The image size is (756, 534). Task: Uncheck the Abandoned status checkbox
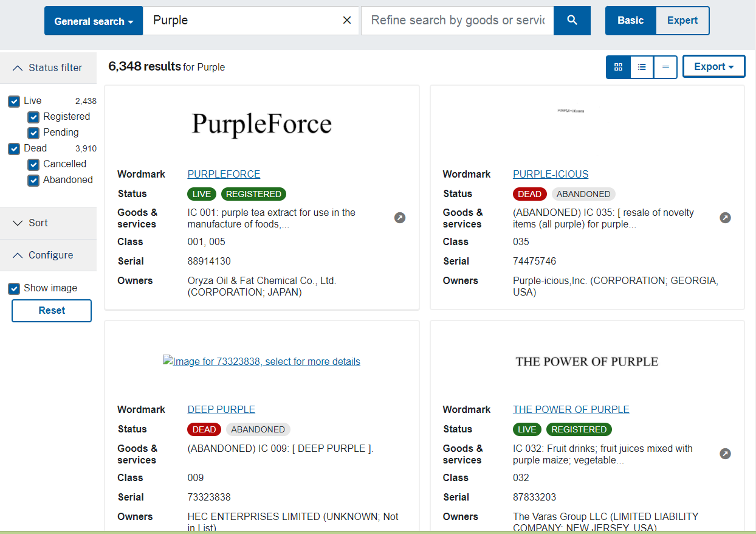pyautogui.click(x=33, y=181)
